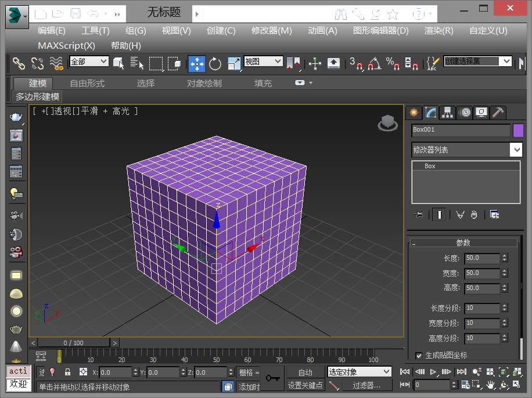Viewport: 532px width, 398px height.
Task: Click Make Unique icon
Action: click(460, 215)
